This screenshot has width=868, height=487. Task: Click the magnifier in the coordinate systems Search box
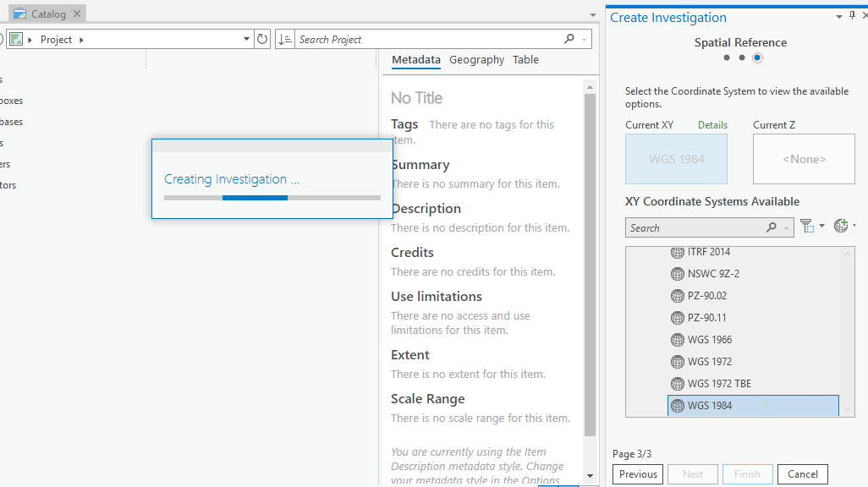tap(771, 227)
